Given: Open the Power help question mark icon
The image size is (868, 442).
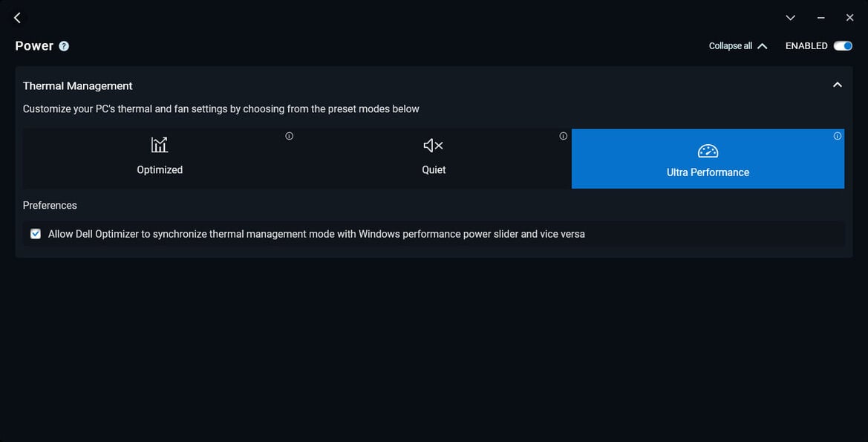Looking at the screenshot, I should (64, 46).
